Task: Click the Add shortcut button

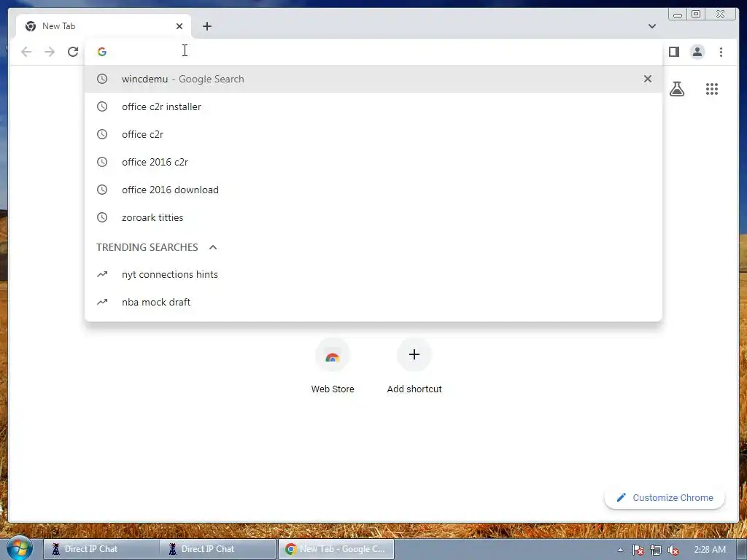Action: 414,367
